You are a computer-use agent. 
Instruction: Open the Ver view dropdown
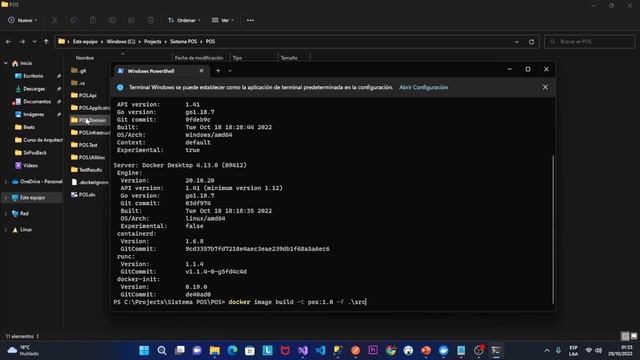[x=223, y=20]
